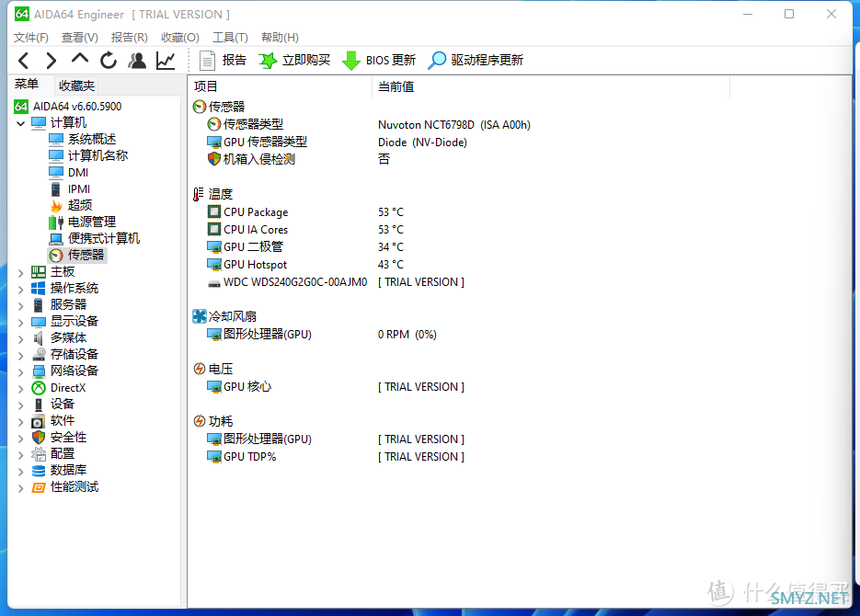This screenshot has width=860, height=616.
Task: Open the 报告(R) menu
Action: click(x=130, y=38)
